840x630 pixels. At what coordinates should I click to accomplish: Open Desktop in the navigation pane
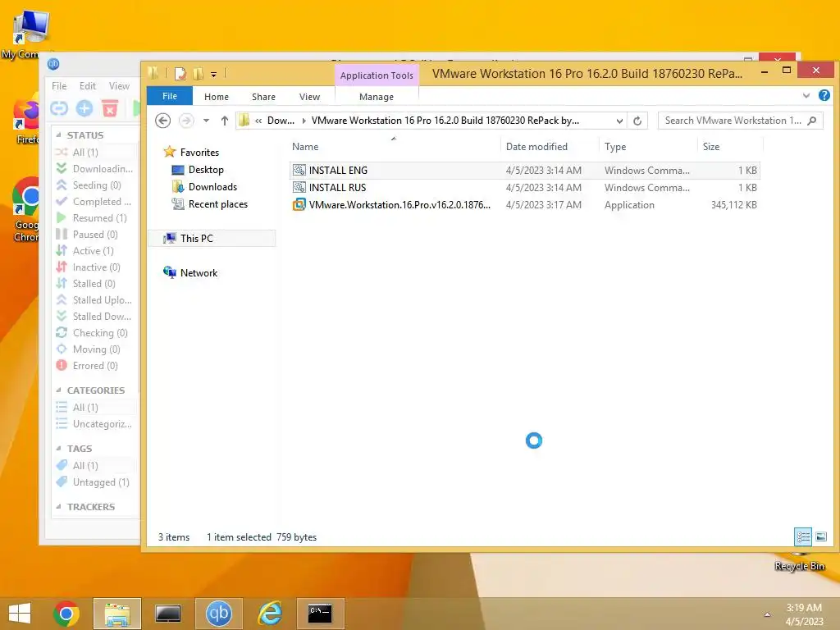pos(206,170)
